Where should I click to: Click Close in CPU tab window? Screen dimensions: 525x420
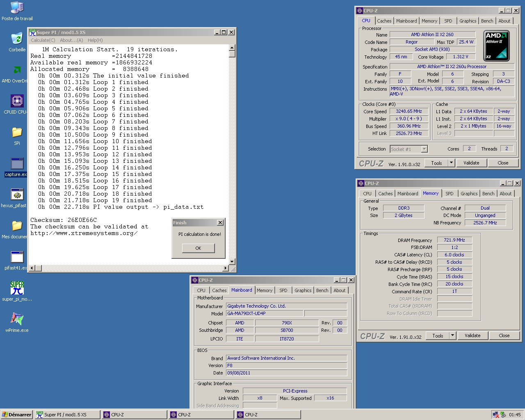pos(503,163)
